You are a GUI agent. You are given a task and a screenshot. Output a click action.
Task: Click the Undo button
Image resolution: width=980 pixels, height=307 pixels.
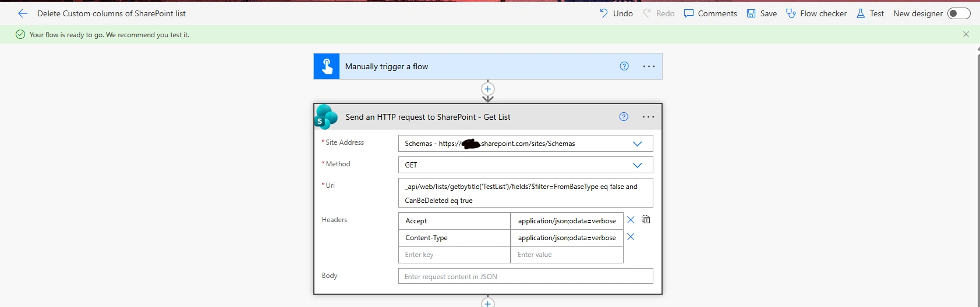(616, 13)
